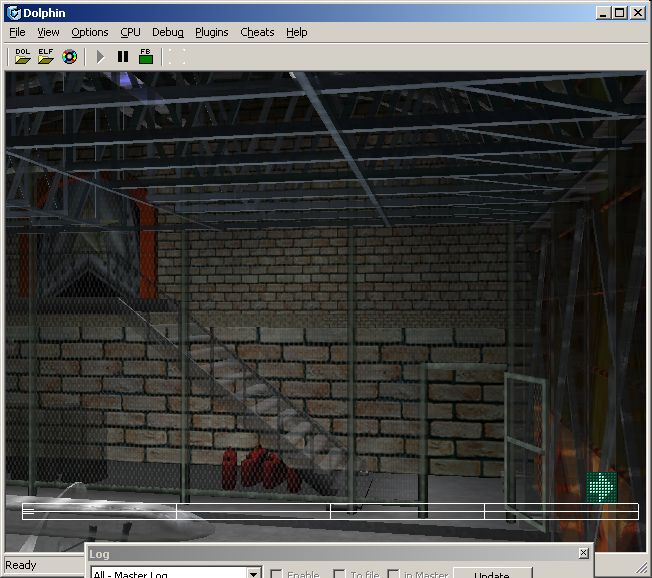Toggle the To file checkbox

point(340,574)
